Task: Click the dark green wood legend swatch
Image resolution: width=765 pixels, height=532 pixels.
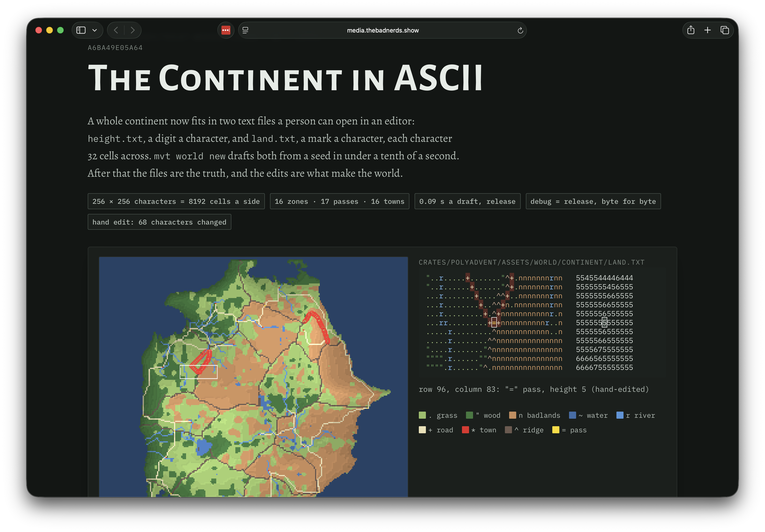Action: click(469, 415)
